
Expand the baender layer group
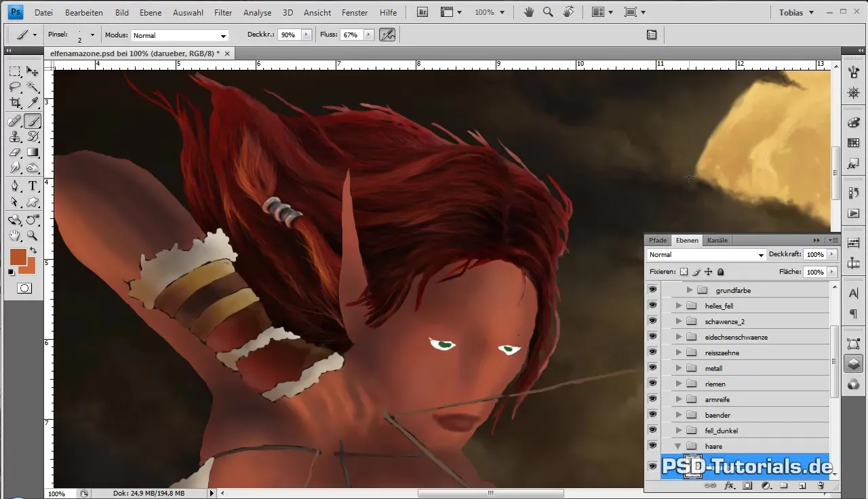click(x=678, y=415)
